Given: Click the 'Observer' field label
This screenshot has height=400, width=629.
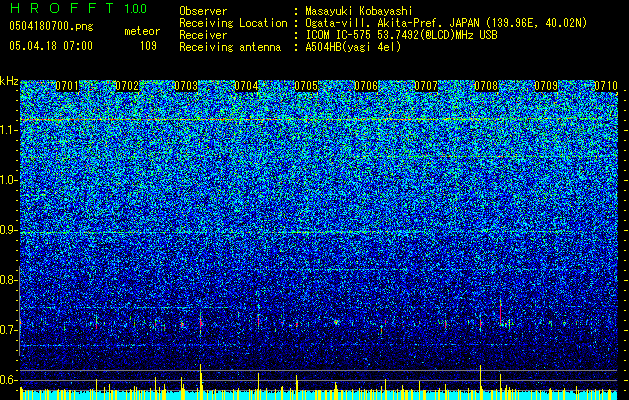Looking at the screenshot, I should click(203, 11).
